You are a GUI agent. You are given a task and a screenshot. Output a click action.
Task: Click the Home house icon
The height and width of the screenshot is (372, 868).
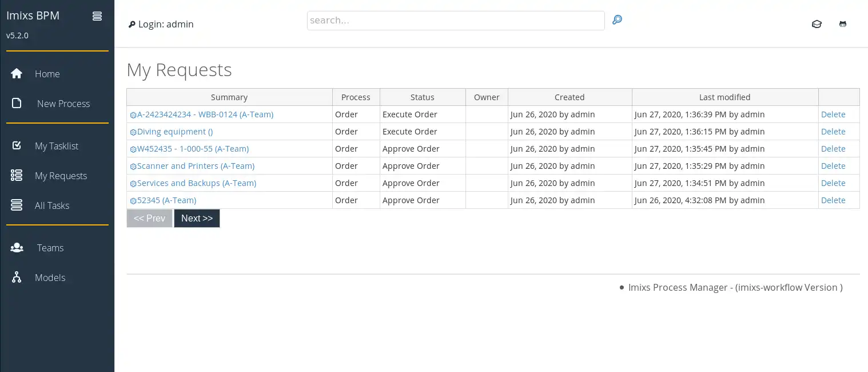click(x=17, y=74)
